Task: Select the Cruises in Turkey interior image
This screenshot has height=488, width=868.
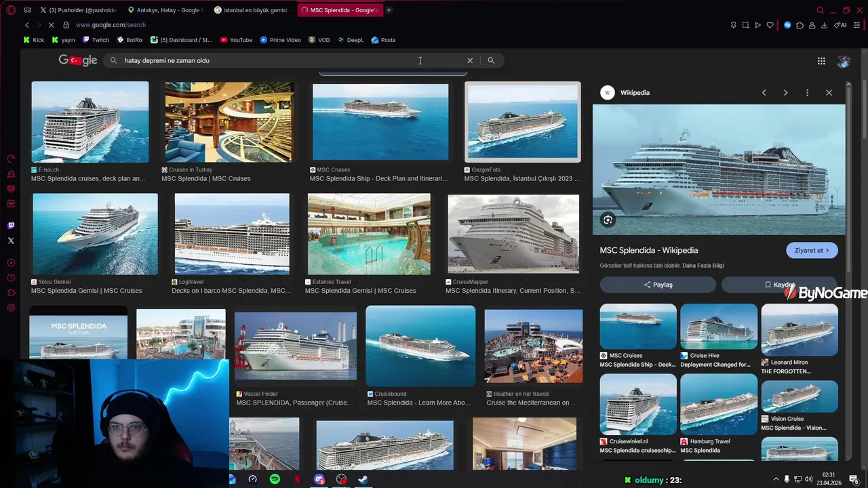Action: click(229, 122)
